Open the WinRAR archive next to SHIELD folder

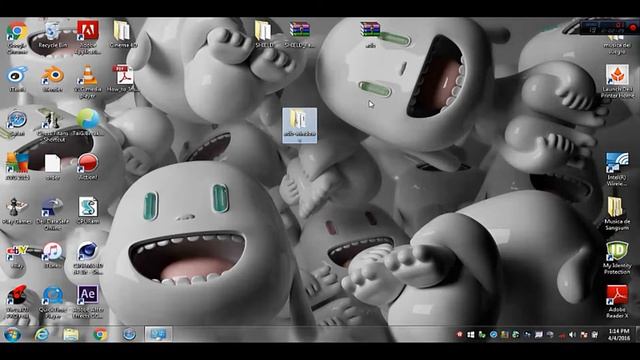[300, 34]
